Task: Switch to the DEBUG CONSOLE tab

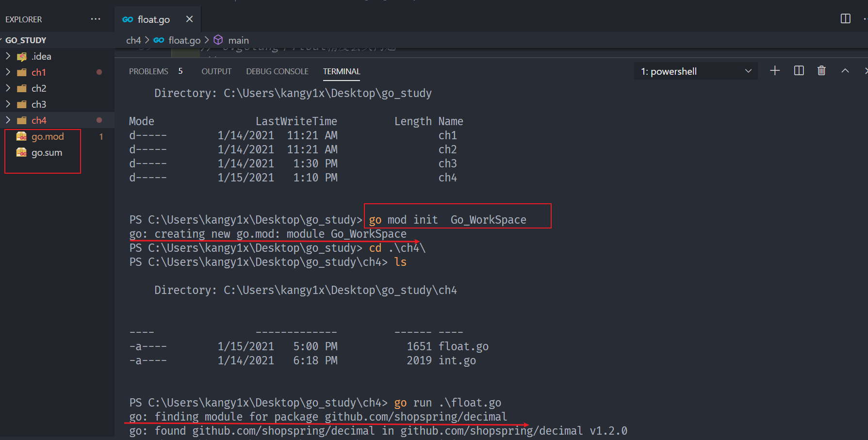Action: [277, 71]
